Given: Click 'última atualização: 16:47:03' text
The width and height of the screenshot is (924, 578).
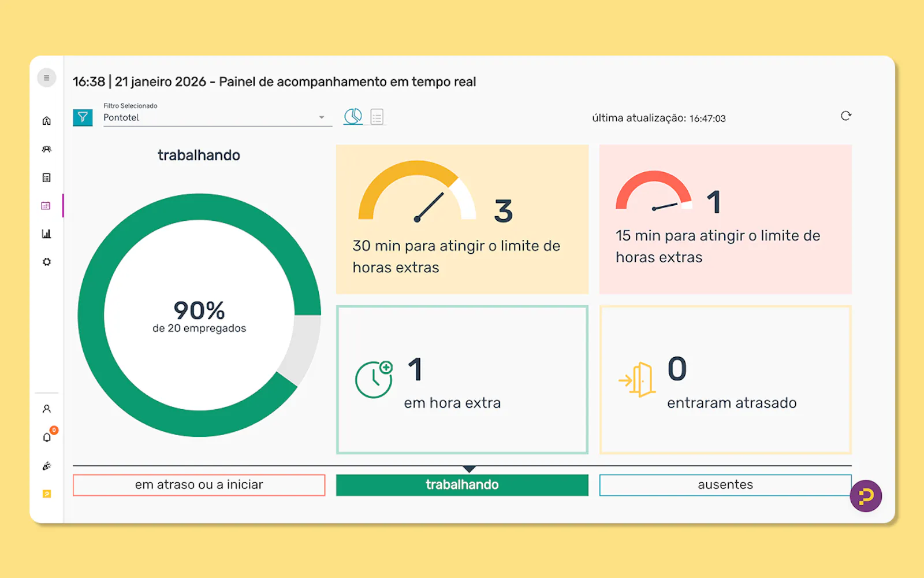Looking at the screenshot, I should coord(659,118).
